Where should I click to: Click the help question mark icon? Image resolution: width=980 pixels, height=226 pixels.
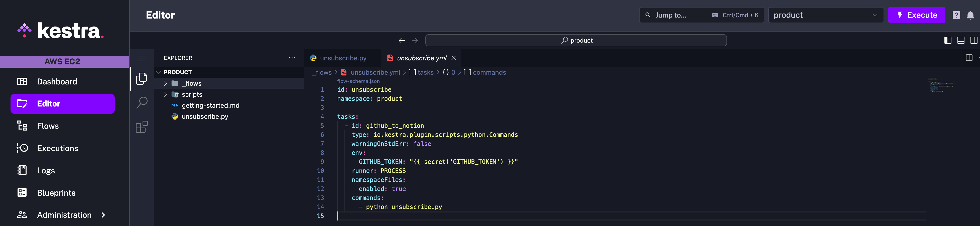tap(956, 15)
